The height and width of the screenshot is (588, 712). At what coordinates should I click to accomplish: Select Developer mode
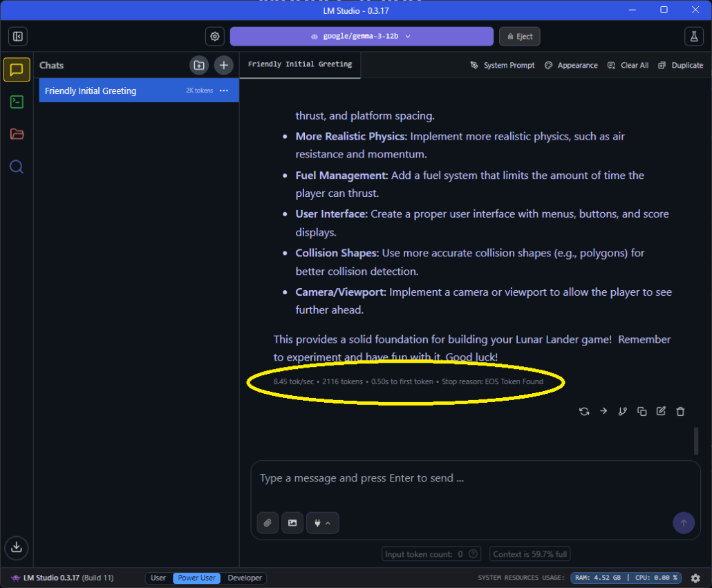tap(245, 578)
